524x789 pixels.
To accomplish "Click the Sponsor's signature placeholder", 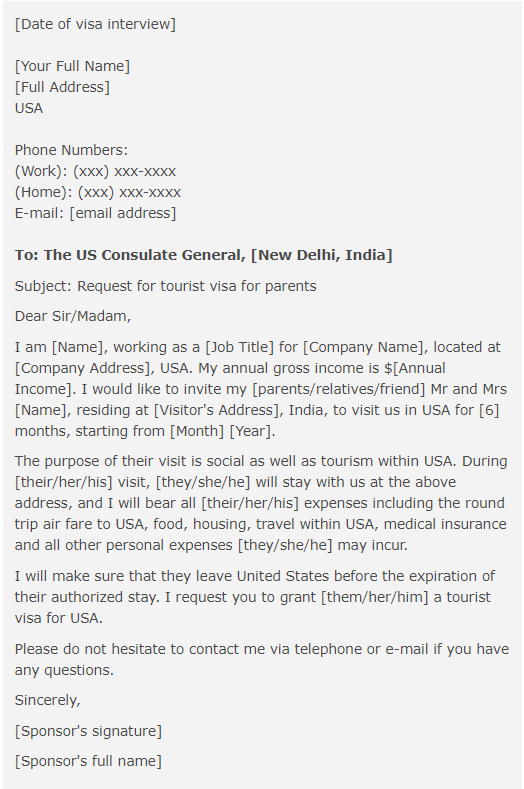I will (x=88, y=731).
